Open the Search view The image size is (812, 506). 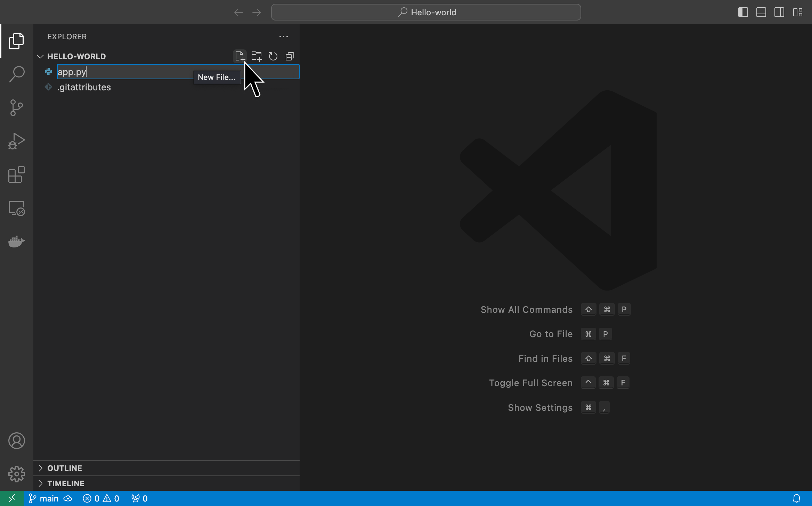(x=16, y=74)
